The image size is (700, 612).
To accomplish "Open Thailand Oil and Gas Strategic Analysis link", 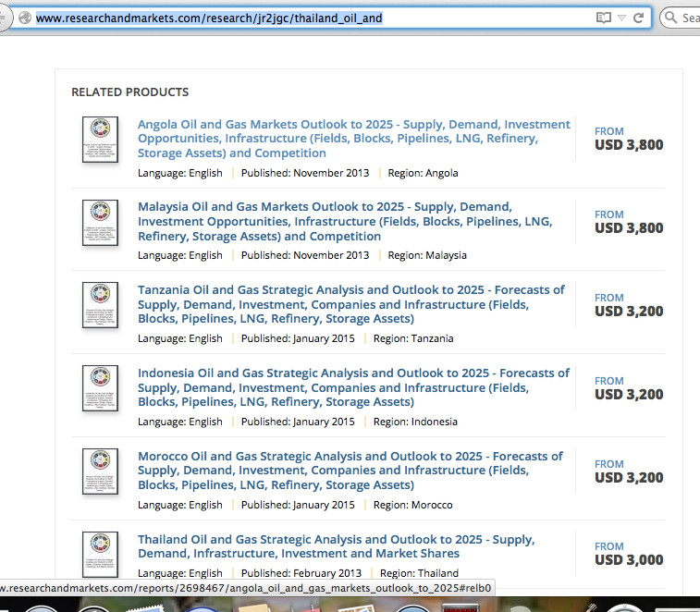I will pyautogui.click(x=337, y=546).
